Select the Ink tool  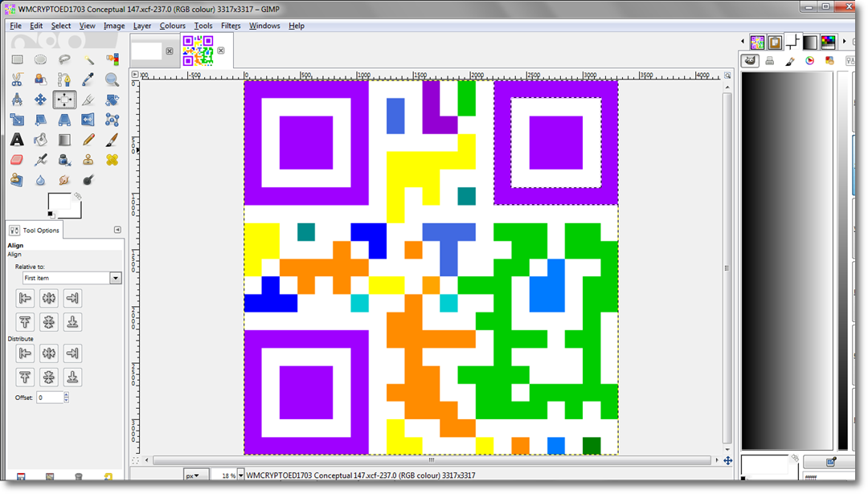(64, 160)
